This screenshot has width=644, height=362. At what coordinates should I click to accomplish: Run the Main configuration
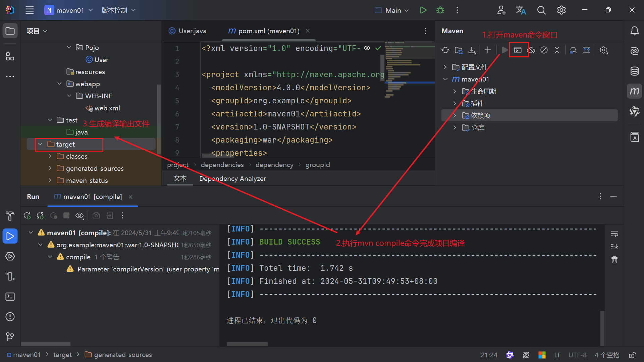pos(423,10)
